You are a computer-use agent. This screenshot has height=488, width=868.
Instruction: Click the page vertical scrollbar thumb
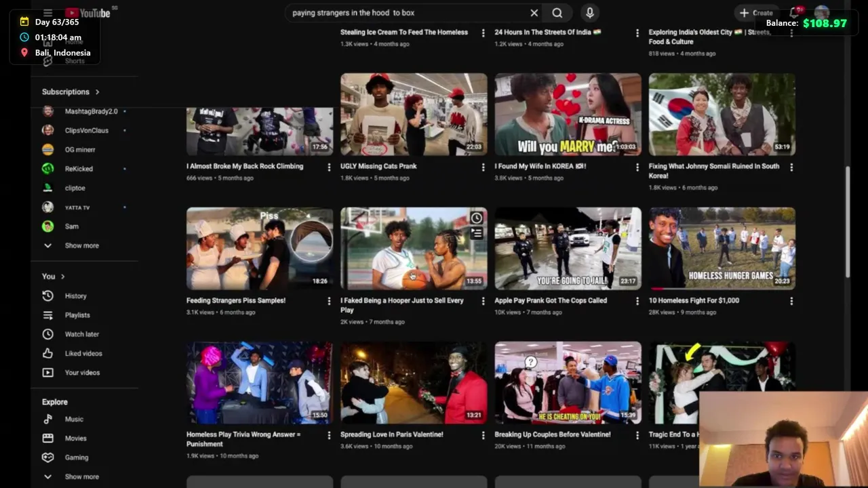click(x=848, y=222)
